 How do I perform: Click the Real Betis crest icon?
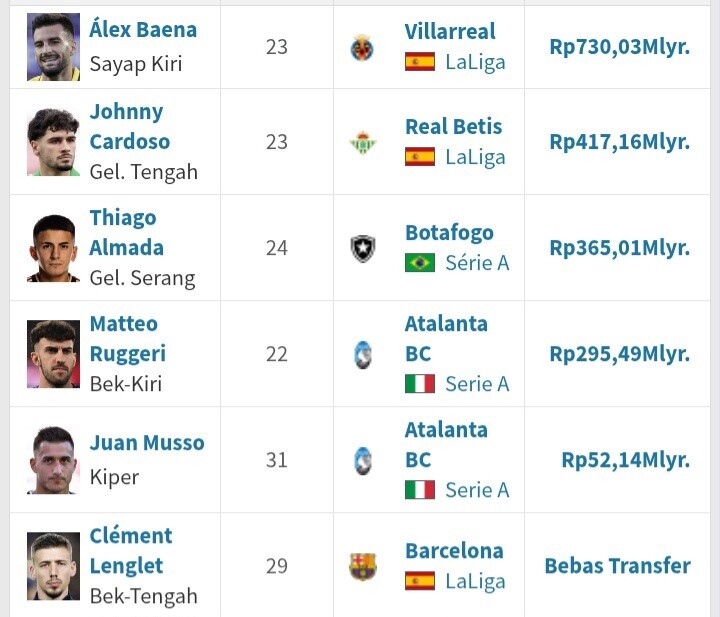(x=362, y=142)
